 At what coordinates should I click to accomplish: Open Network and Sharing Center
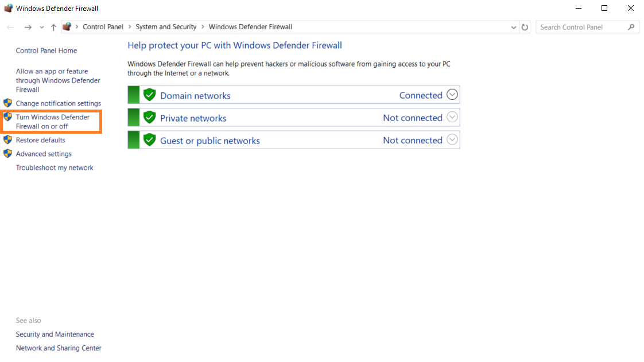coord(59,348)
